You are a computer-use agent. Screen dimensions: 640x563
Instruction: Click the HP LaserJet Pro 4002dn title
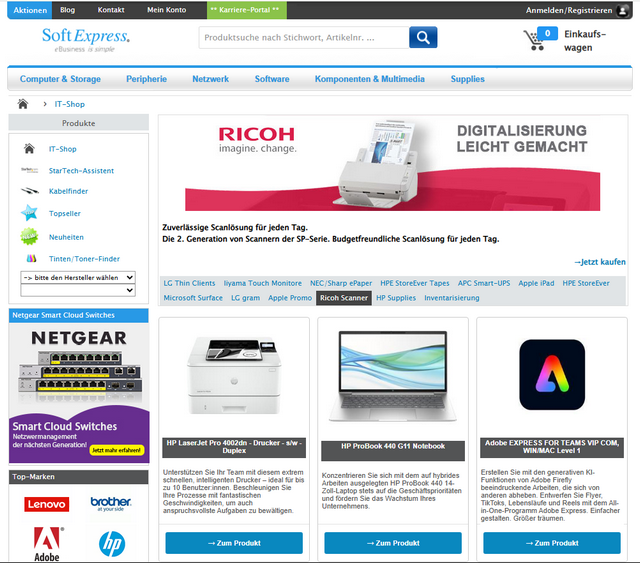coord(234,447)
